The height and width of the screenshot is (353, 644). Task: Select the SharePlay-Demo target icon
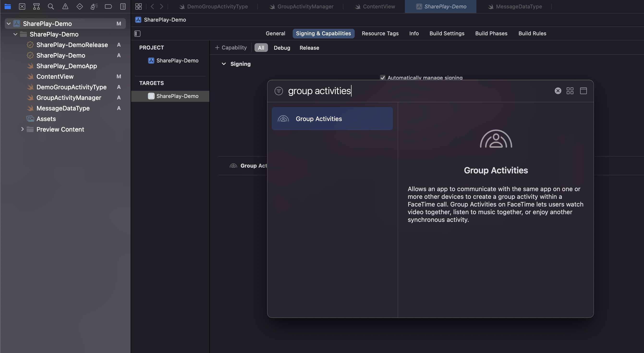(x=151, y=96)
